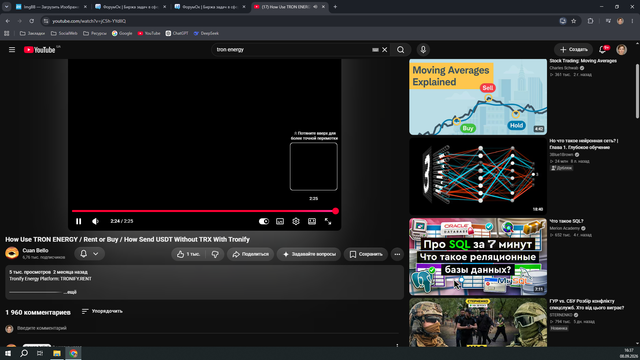Open the ГУР vs. СБУ video thumbnail
Viewport: 640px width, 360px height.
(478, 322)
